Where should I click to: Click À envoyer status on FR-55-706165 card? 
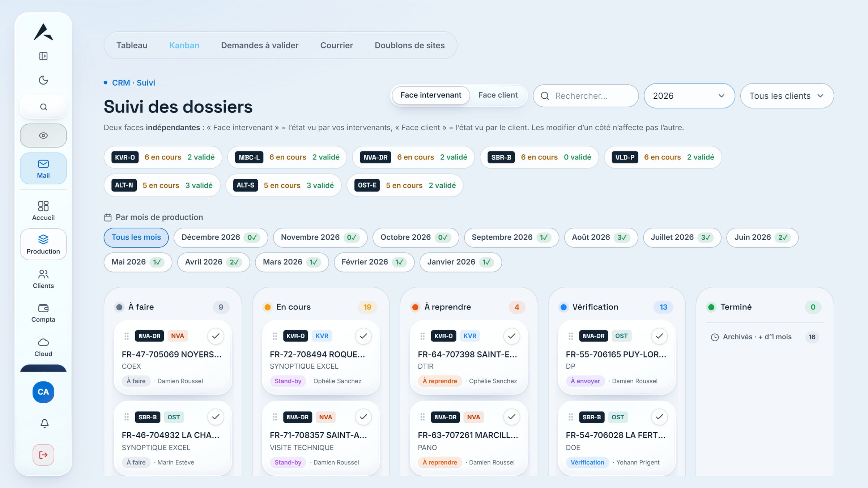pyautogui.click(x=585, y=381)
